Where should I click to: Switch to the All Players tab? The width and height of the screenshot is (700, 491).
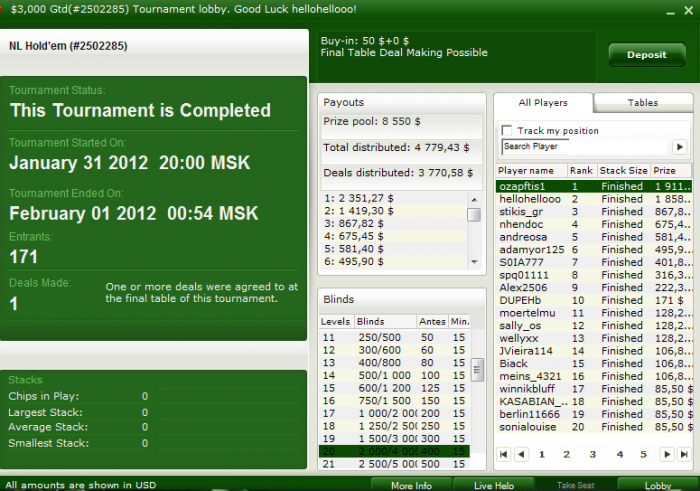click(x=543, y=103)
